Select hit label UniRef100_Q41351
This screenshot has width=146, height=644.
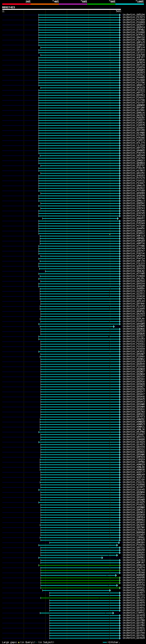tap(133, 278)
